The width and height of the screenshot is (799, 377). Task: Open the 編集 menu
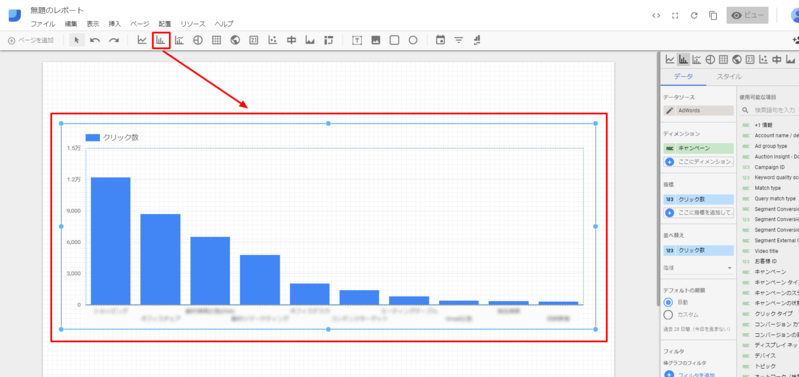click(71, 24)
